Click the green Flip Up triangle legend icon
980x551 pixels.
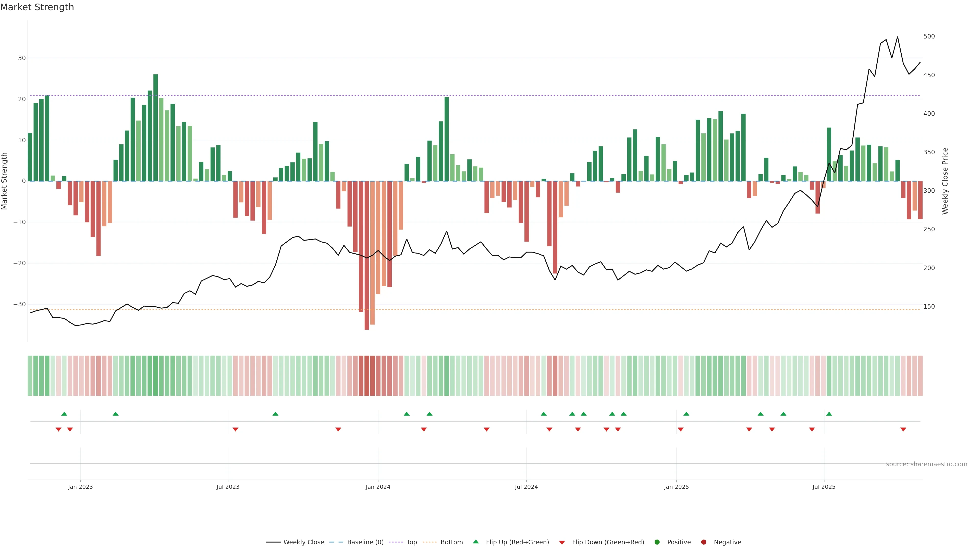click(x=475, y=542)
